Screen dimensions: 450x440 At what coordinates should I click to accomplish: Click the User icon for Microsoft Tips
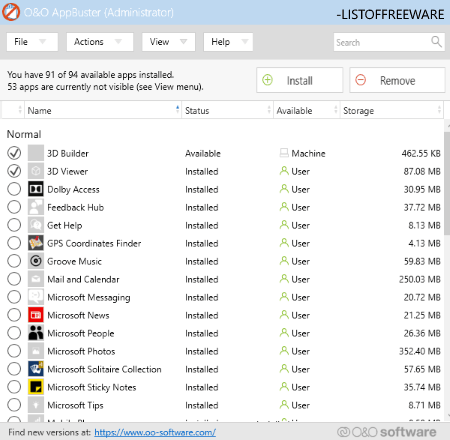pyautogui.click(x=284, y=405)
